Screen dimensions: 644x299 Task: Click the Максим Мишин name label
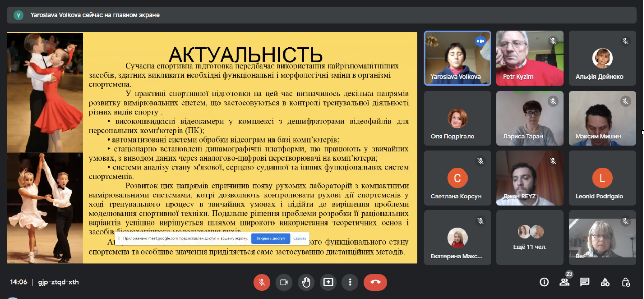pos(598,136)
